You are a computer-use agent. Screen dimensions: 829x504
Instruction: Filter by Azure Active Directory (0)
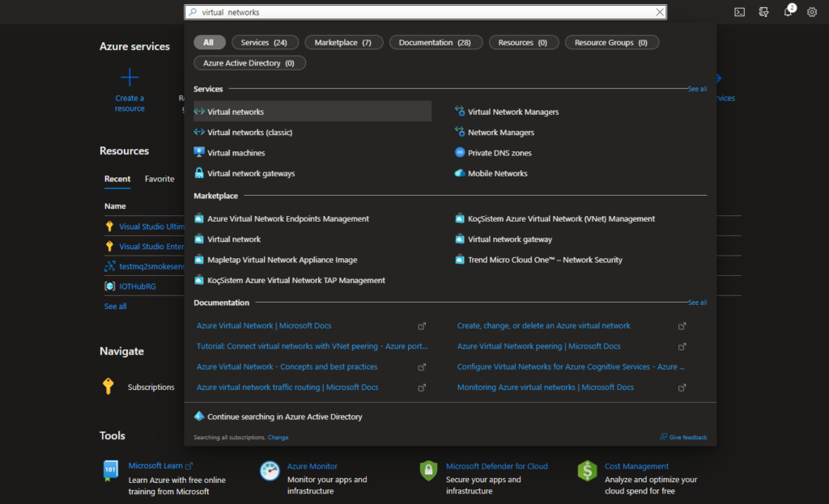[249, 63]
